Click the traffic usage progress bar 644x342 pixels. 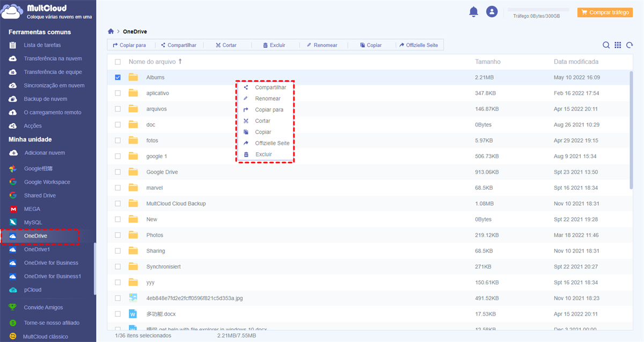tap(538, 10)
